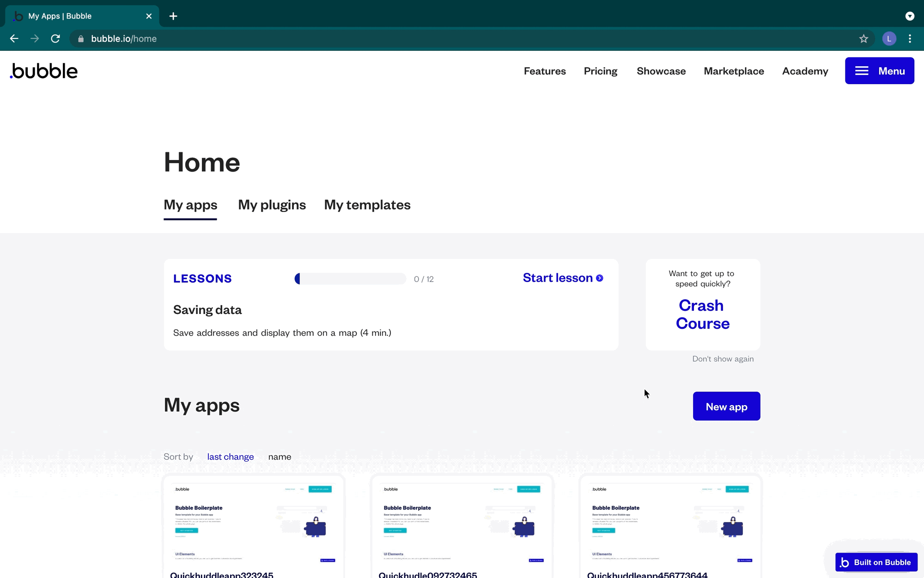
Task: Click the bubble logo
Action: (x=44, y=71)
